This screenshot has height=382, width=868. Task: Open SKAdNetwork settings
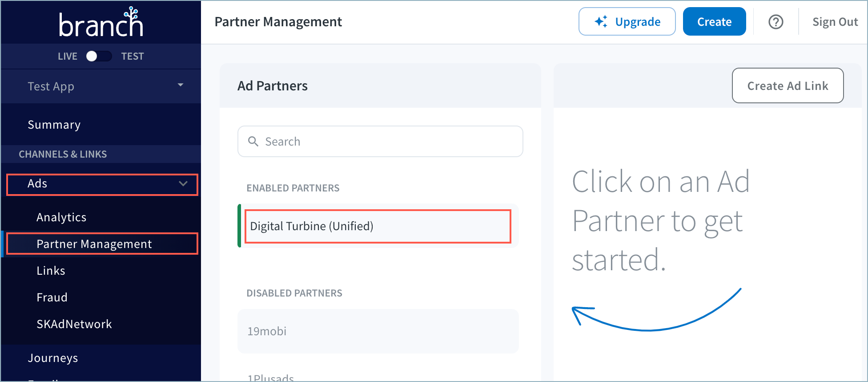pyautogui.click(x=74, y=324)
